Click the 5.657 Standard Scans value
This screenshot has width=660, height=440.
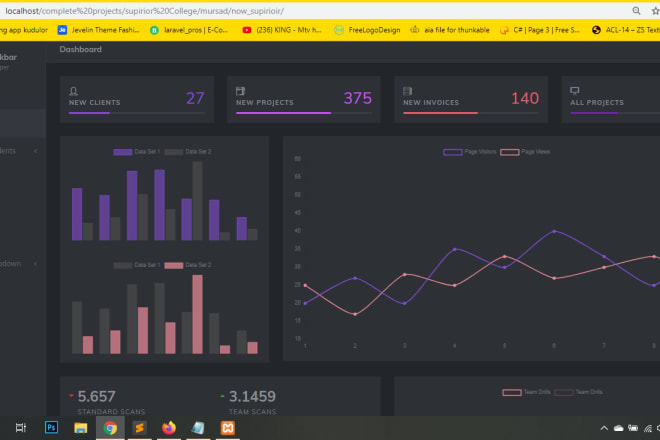click(x=96, y=396)
